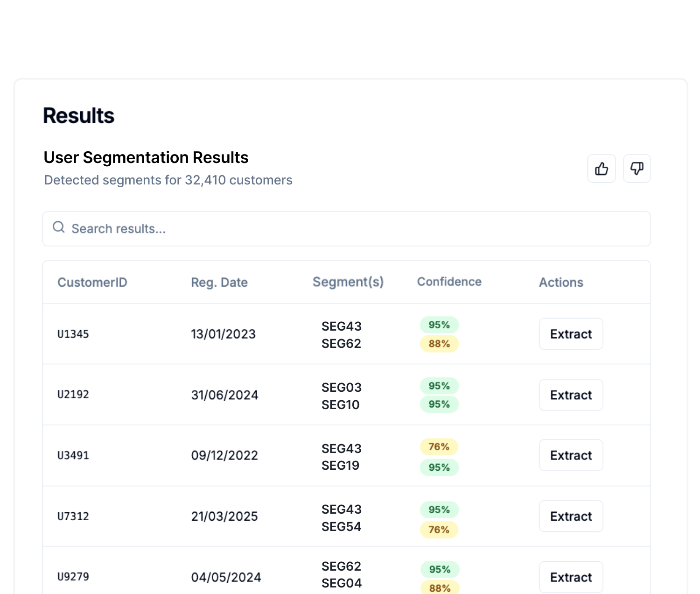Click the Extract button for U2192
Screen dimensions: 700x594
tap(571, 395)
